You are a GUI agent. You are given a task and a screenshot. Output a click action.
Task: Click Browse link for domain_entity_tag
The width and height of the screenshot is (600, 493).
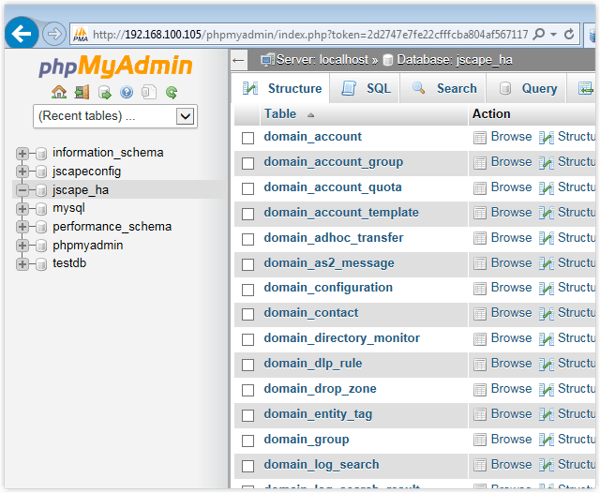511,414
